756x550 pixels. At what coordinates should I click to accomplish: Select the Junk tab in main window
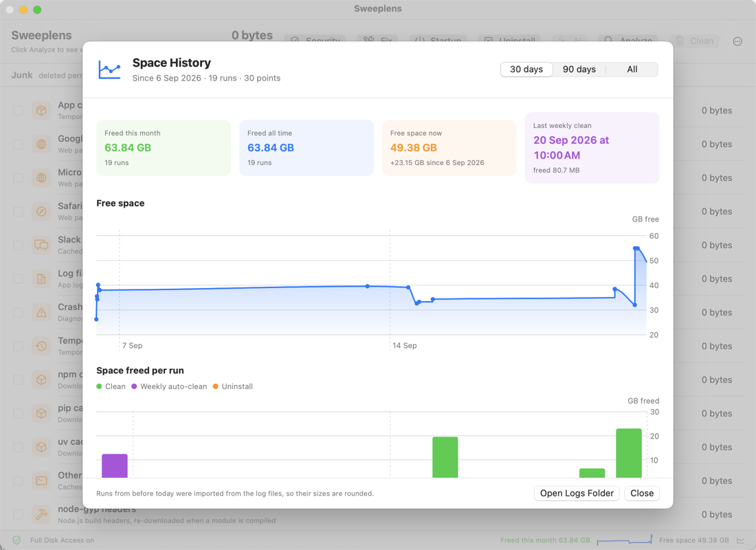coord(22,75)
